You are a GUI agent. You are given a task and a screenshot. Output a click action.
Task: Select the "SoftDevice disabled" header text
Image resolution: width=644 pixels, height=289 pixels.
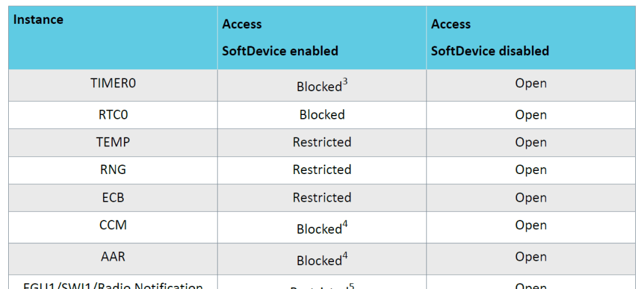490,51
